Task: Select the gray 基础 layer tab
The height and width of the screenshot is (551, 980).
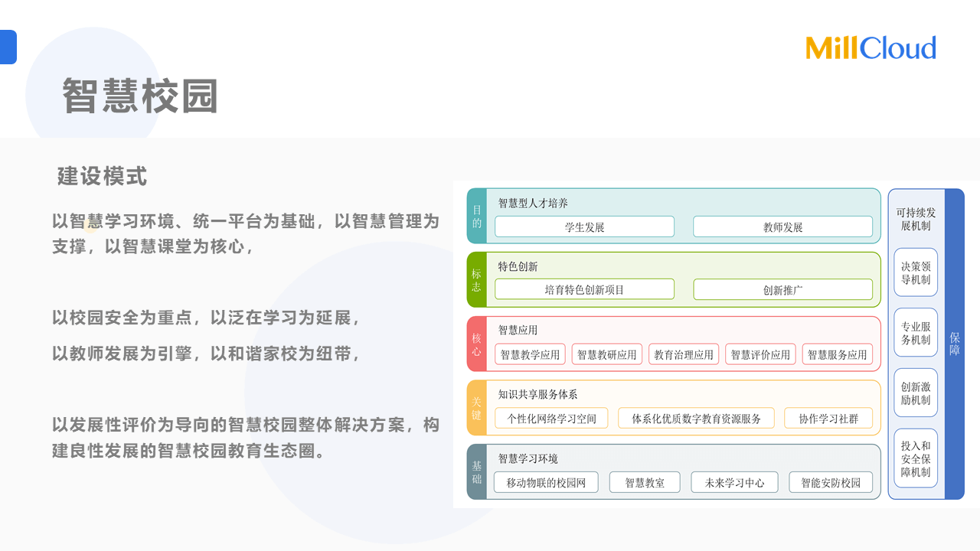Action: point(477,472)
